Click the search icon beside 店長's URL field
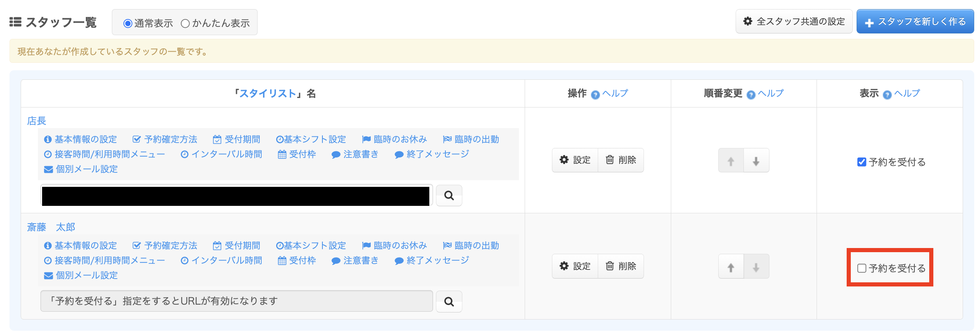This screenshot has width=980, height=334. point(449,196)
